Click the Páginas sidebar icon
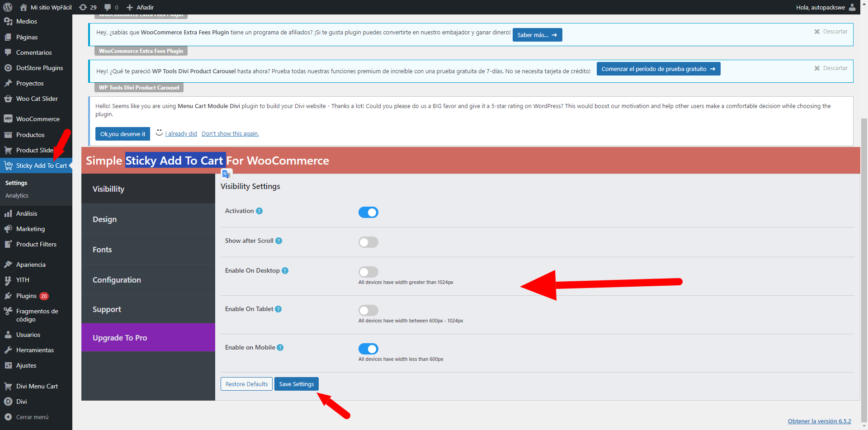The height and width of the screenshot is (430, 868). [x=8, y=37]
